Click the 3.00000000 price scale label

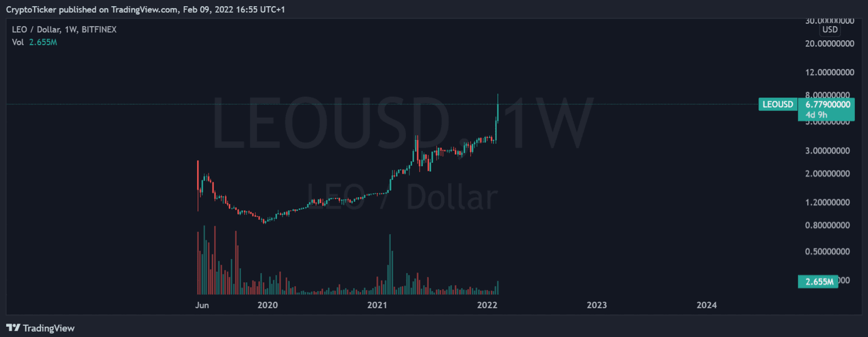[x=828, y=151]
